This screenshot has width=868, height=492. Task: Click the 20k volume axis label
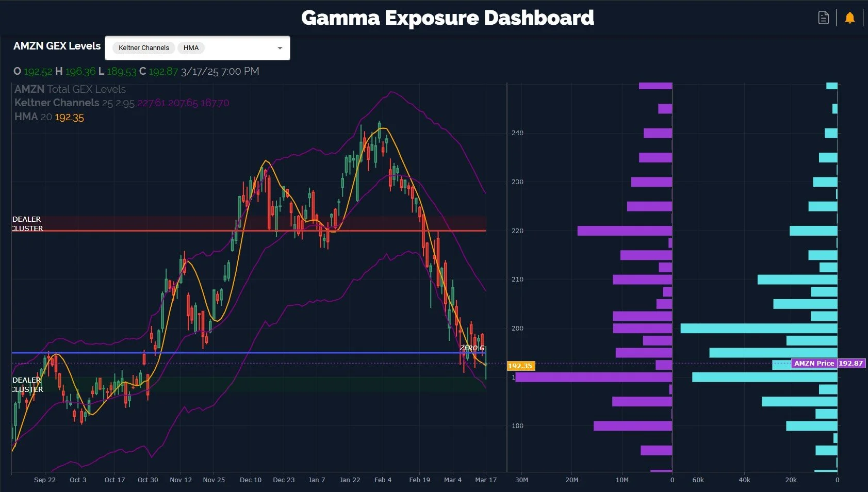point(791,480)
